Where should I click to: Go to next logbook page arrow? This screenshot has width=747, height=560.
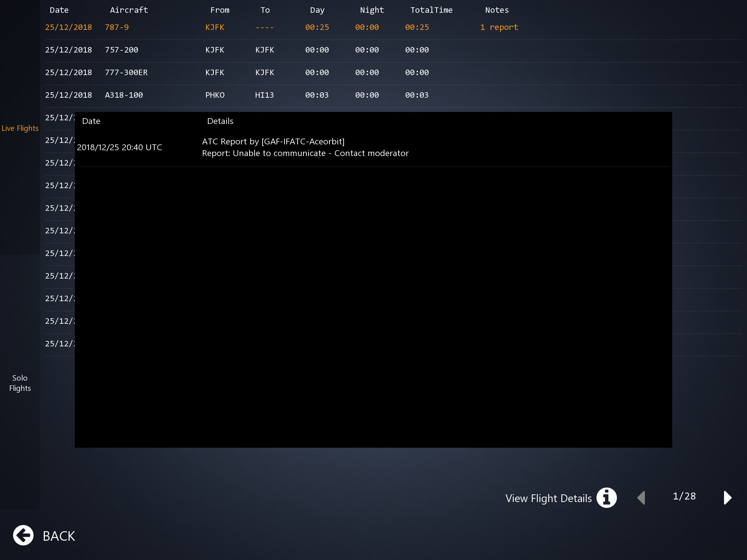(727, 498)
